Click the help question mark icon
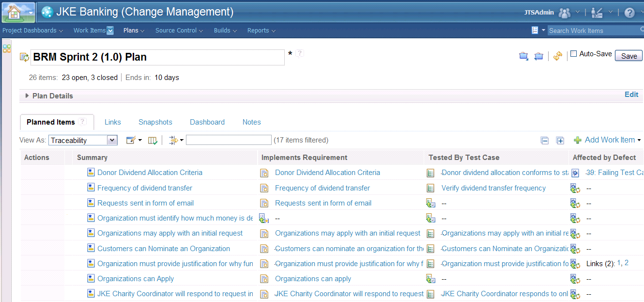 629,13
